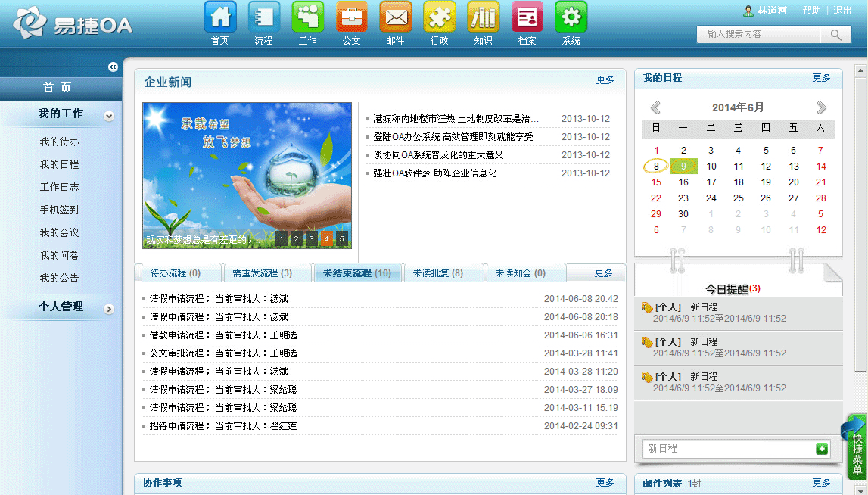Select June 9 in calendar
Screen dimensions: 868x495
[x=683, y=166]
